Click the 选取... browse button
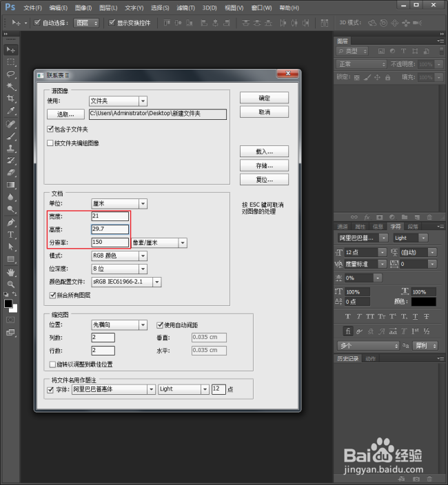The width and height of the screenshot is (448, 485). coord(65,114)
